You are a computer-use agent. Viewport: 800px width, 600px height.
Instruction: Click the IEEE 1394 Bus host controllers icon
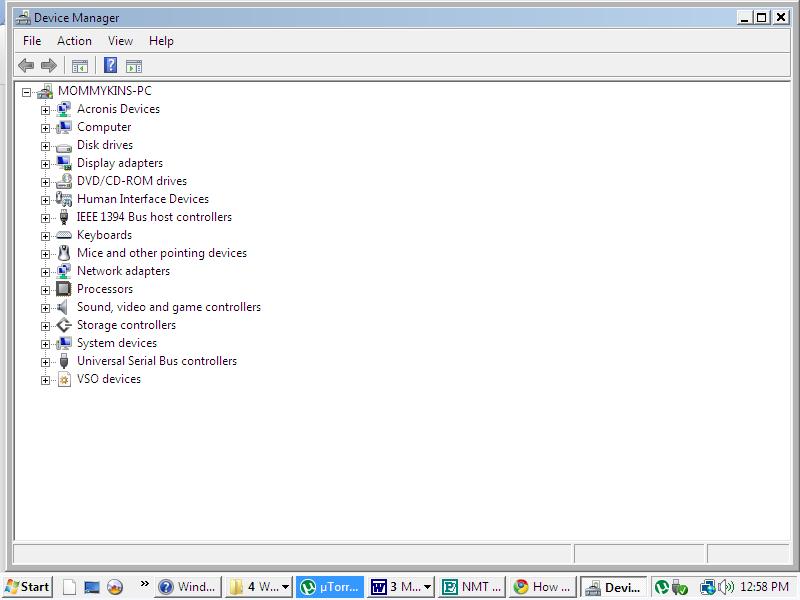[64, 217]
